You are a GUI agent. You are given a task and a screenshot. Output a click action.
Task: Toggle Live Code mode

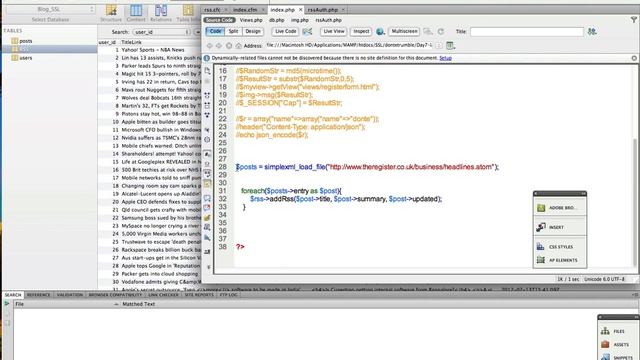pyautogui.click(x=285, y=31)
